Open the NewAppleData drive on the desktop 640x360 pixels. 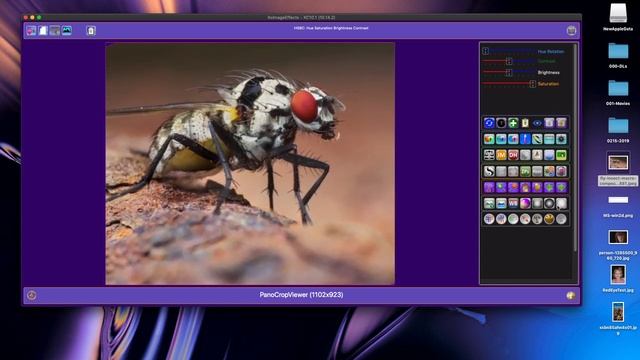(x=618, y=17)
